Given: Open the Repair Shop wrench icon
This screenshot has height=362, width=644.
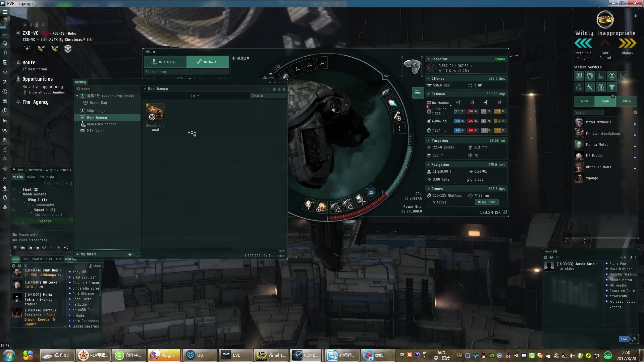Looking at the screenshot, I should pyautogui.click(x=590, y=87).
